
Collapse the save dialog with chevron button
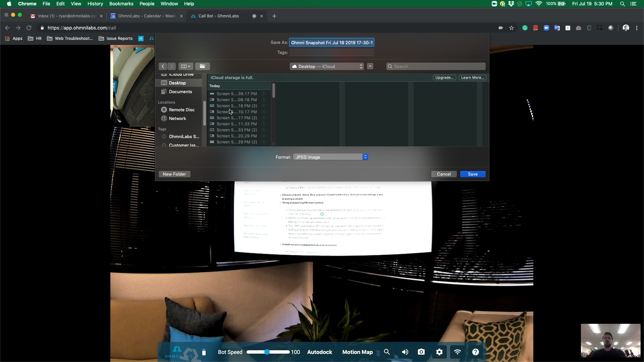click(x=370, y=66)
